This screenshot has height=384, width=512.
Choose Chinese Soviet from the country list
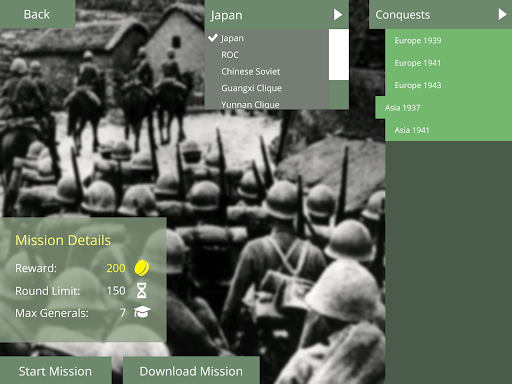[x=267, y=71]
